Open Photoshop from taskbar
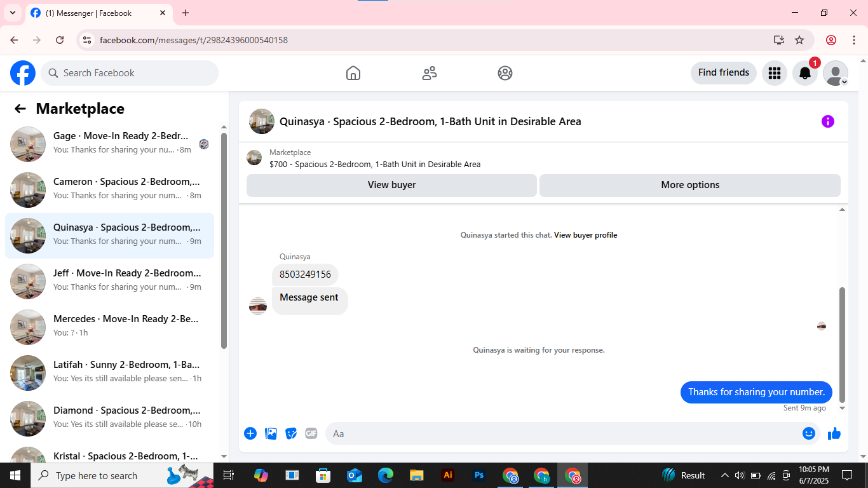 (479, 475)
